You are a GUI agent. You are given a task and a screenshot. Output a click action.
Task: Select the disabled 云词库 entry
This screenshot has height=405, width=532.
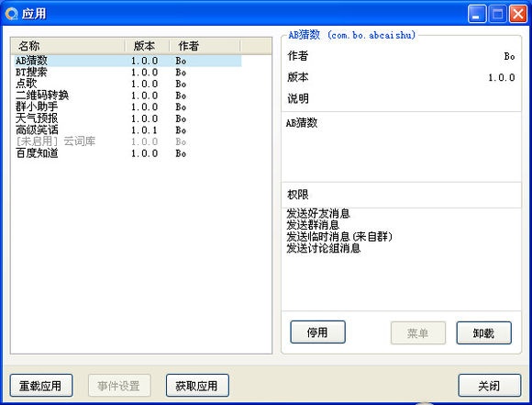click(x=127, y=141)
